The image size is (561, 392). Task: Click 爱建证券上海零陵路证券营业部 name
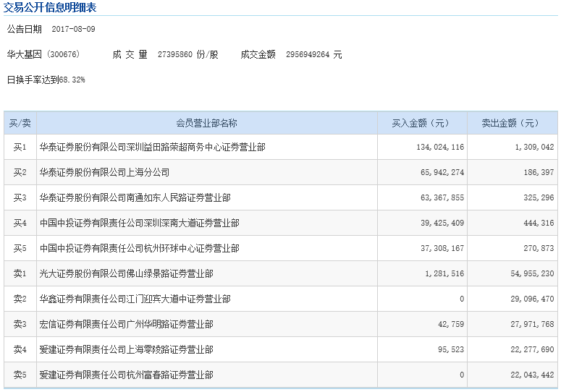(x=126, y=350)
